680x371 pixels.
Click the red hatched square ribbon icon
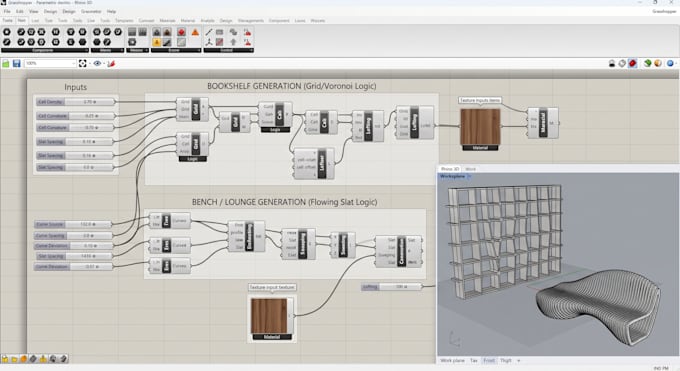click(220, 42)
